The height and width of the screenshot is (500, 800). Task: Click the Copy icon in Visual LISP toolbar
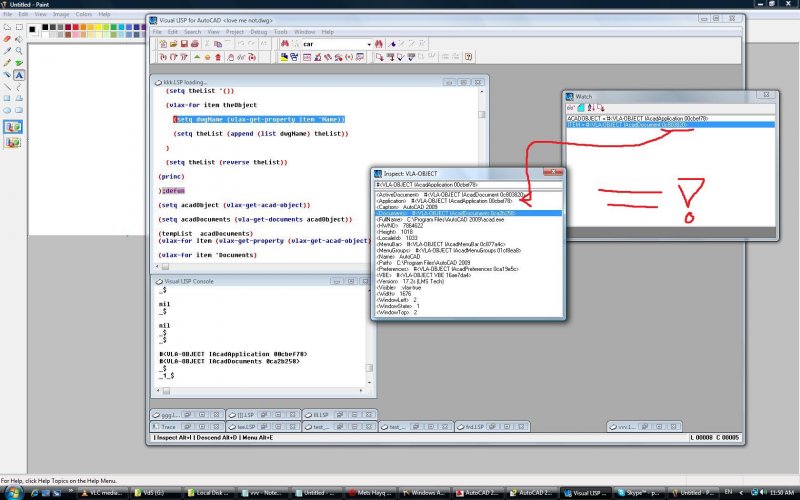[218, 44]
